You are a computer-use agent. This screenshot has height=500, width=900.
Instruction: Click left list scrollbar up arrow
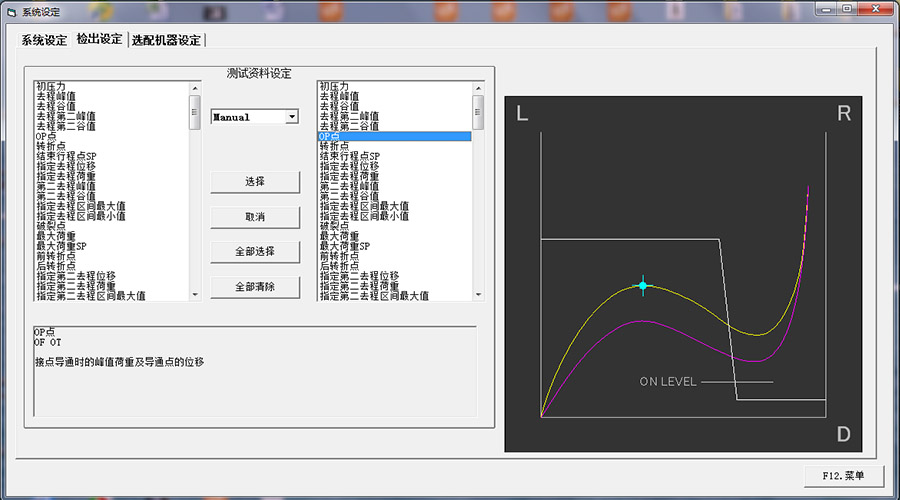click(195, 88)
